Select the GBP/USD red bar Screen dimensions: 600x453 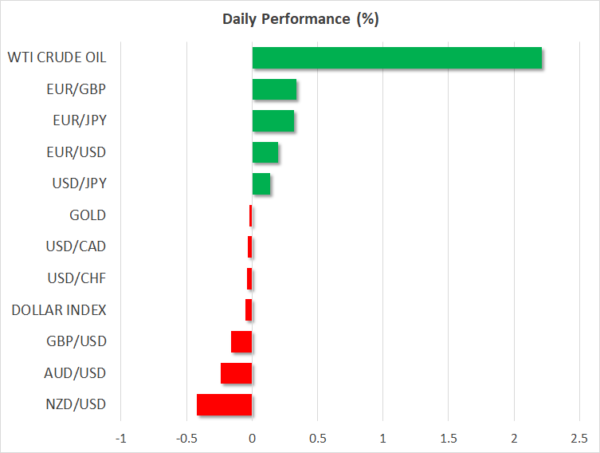click(x=241, y=341)
